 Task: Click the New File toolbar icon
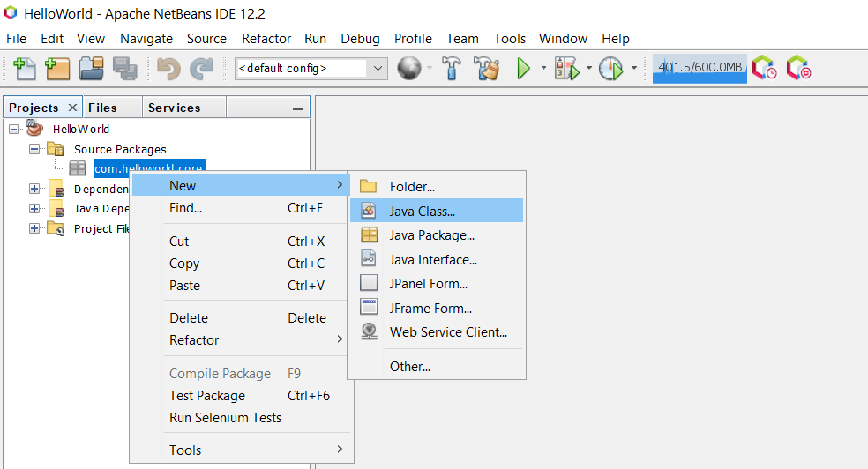24,69
